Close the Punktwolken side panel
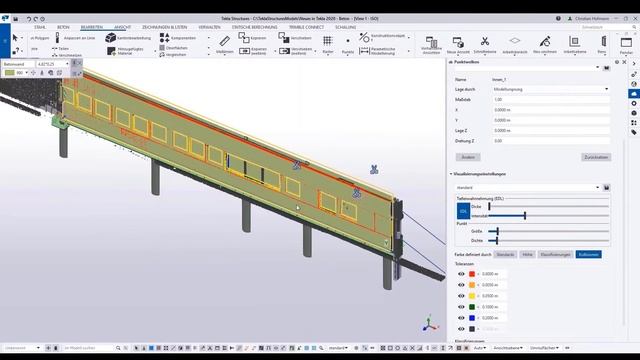Image resolution: width=640 pixels, height=360 pixels. pyautogui.click(x=624, y=62)
